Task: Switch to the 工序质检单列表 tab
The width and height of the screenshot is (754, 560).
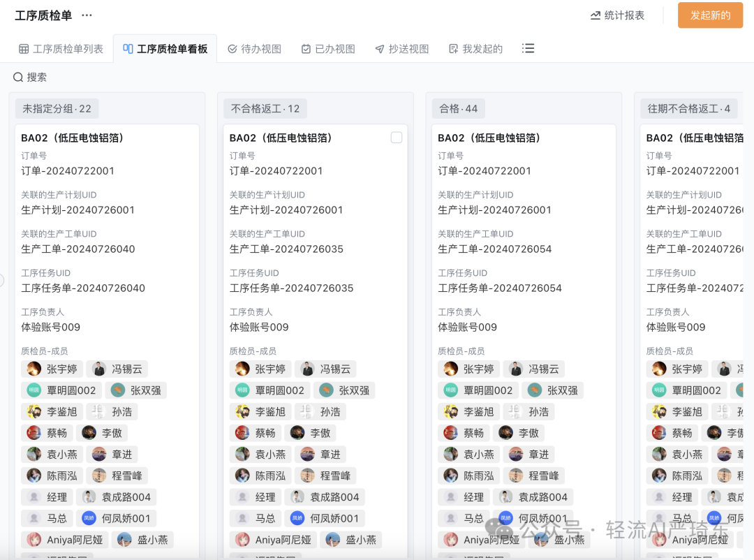Action: 61,48
